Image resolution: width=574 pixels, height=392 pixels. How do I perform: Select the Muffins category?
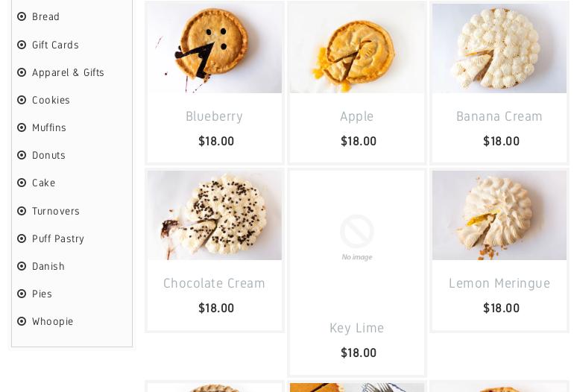[49, 127]
